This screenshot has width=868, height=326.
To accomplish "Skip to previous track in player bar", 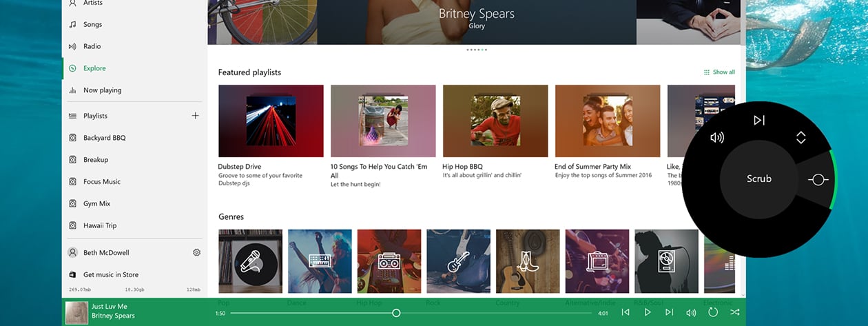I will click(x=626, y=312).
